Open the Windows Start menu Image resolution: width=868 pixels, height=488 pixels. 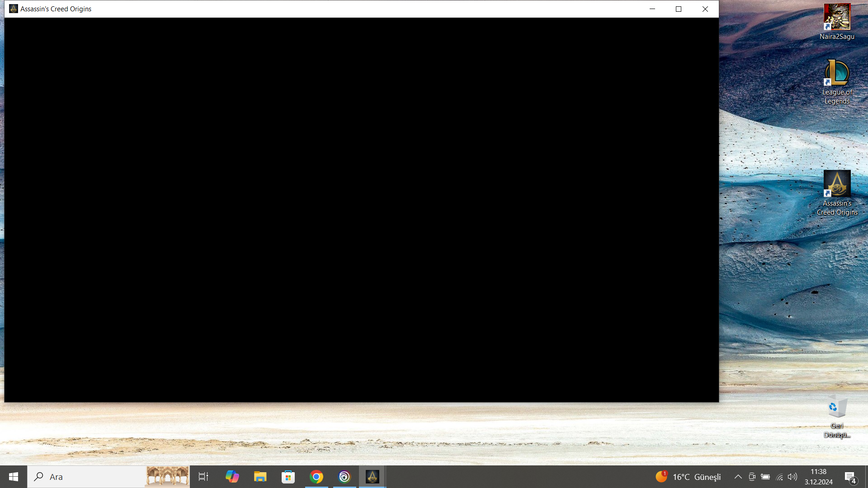coord(14,477)
